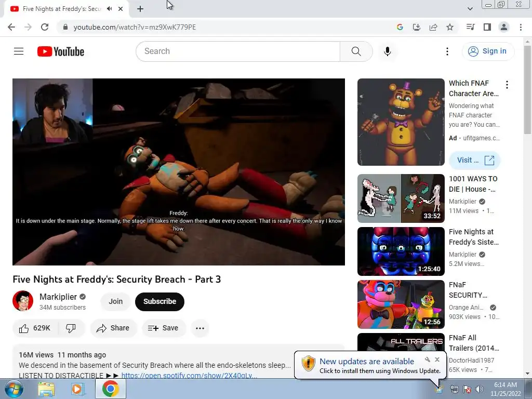The image size is (532, 399).
Task: Click the Chrome taskbar icon
Action: coord(110,389)
